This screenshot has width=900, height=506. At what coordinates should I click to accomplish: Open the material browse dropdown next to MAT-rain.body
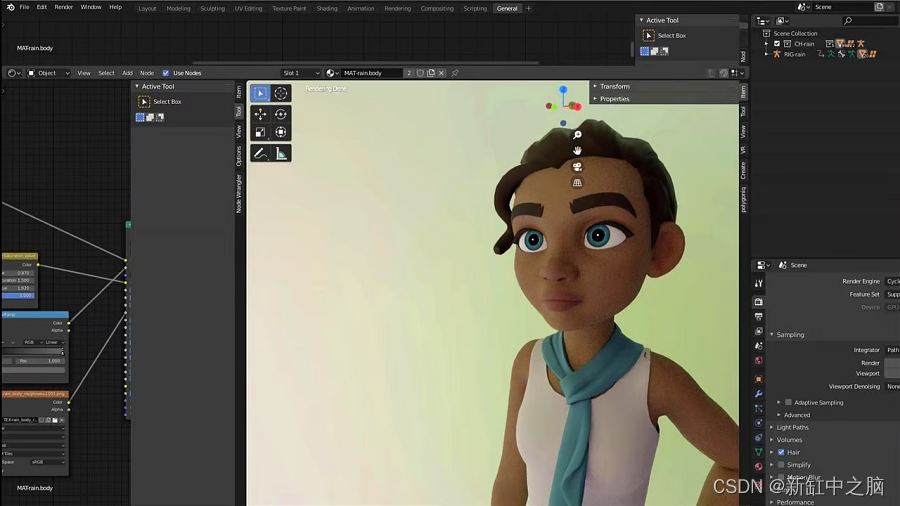click(x=332, y=73)
